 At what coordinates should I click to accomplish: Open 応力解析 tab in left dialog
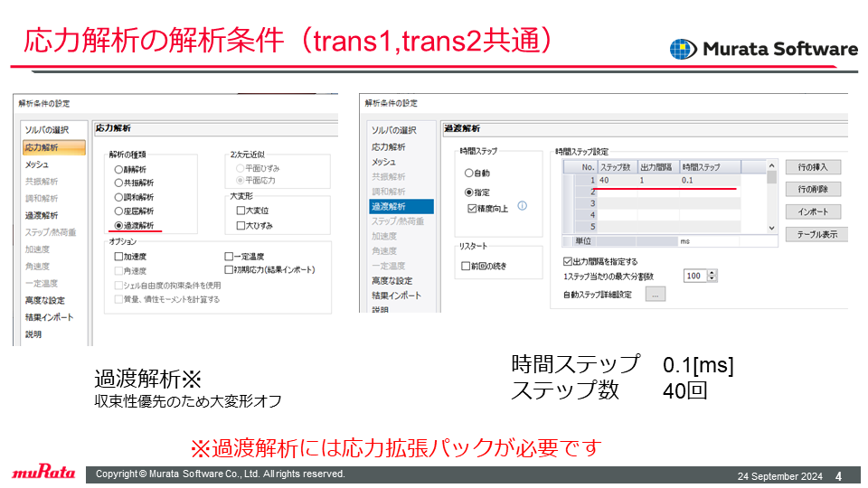(x=54, y=147)
